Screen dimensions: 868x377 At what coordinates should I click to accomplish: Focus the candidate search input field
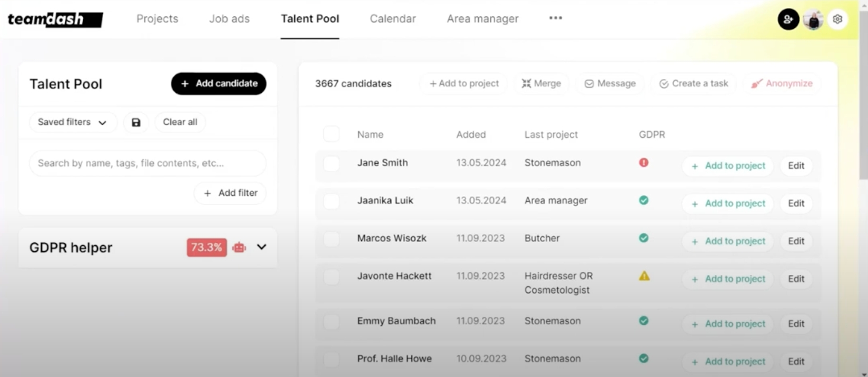(147, 163)
